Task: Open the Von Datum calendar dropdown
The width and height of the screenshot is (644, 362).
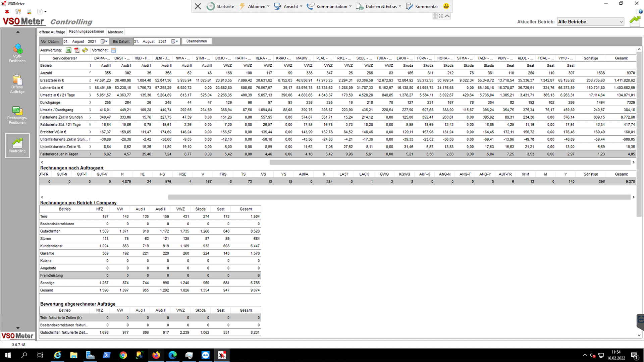Action: (104, 42)
